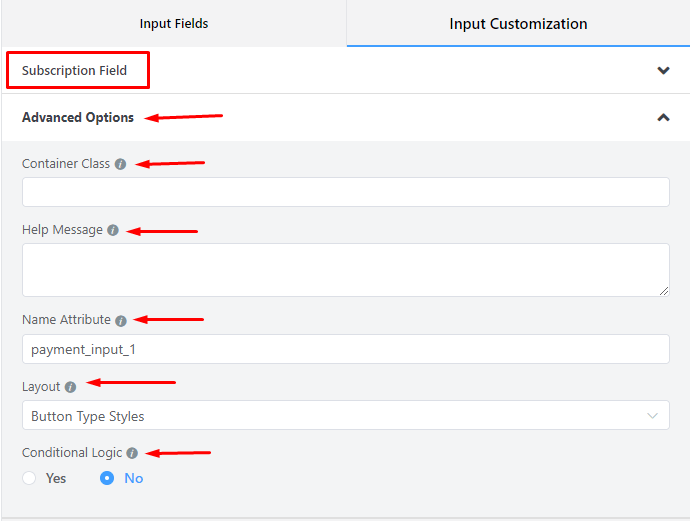This screenshot has height=521, width=690.
Task: Click the Help Message info icon
Action: [113, 230]
